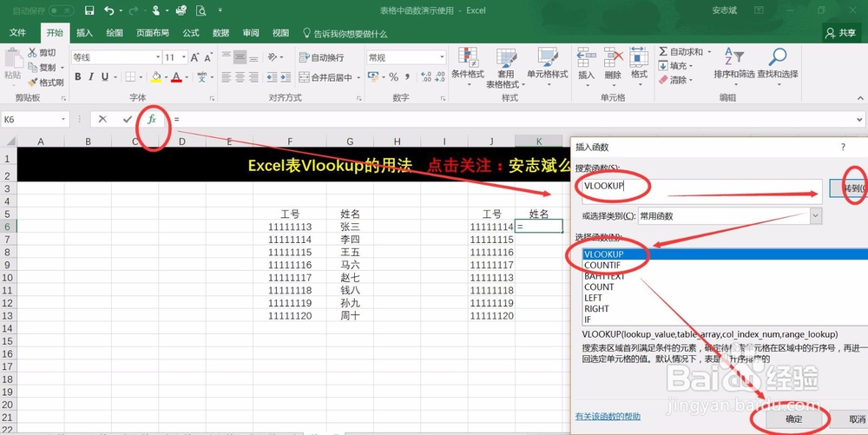
Task: Click the dialog help question mark
Action: (843, 148)
